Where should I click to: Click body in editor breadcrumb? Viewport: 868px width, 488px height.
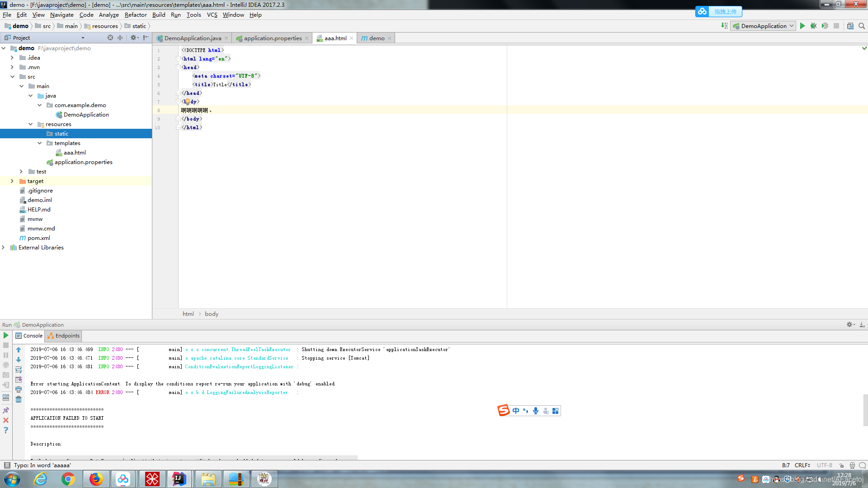[211, 314]
